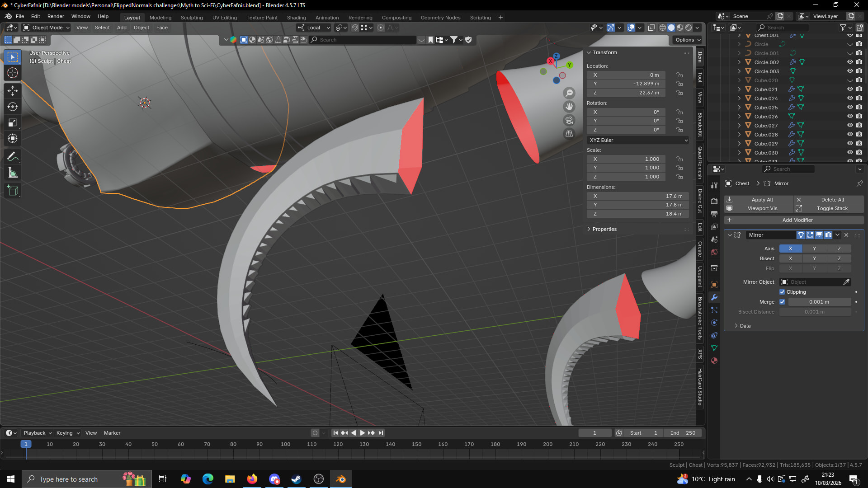868x488 pixels.
Task: Hide Cube.021 with its eye icon
Action: (849, 89)
